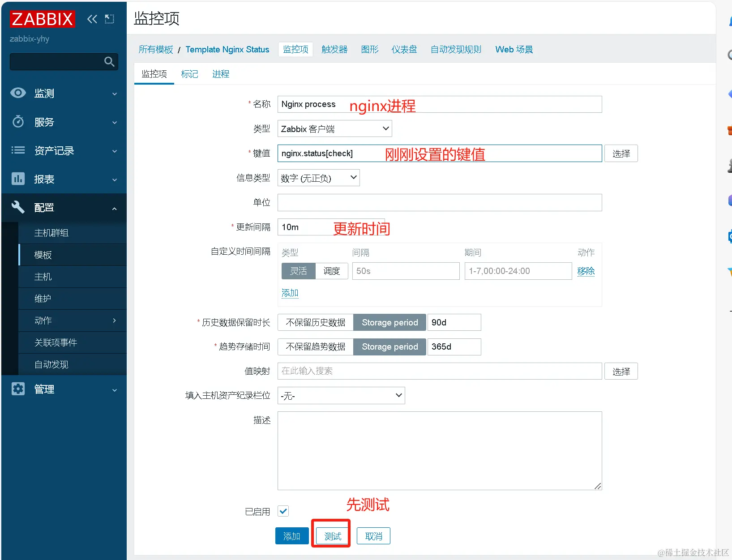
Task: Click the trend period field showing 365d
Action: (x=454, y=346)
